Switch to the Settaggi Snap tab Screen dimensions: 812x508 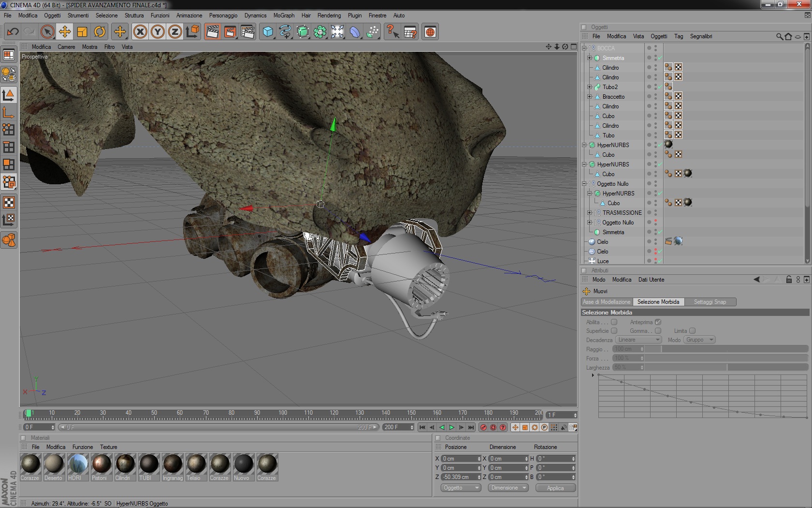710,302
